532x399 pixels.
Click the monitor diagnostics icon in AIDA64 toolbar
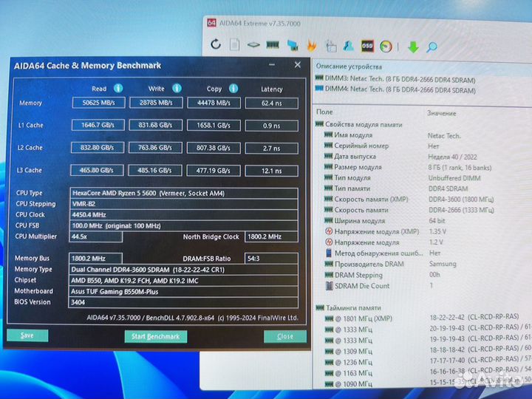[x=293, y=46]
